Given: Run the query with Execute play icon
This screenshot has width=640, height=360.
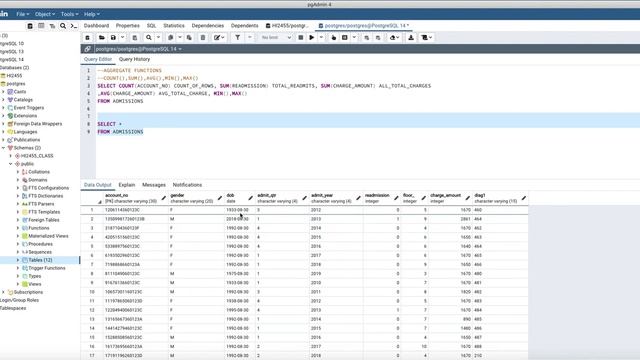Looking at the screenshot, I should pyautogui.click(x=312, y=38).
